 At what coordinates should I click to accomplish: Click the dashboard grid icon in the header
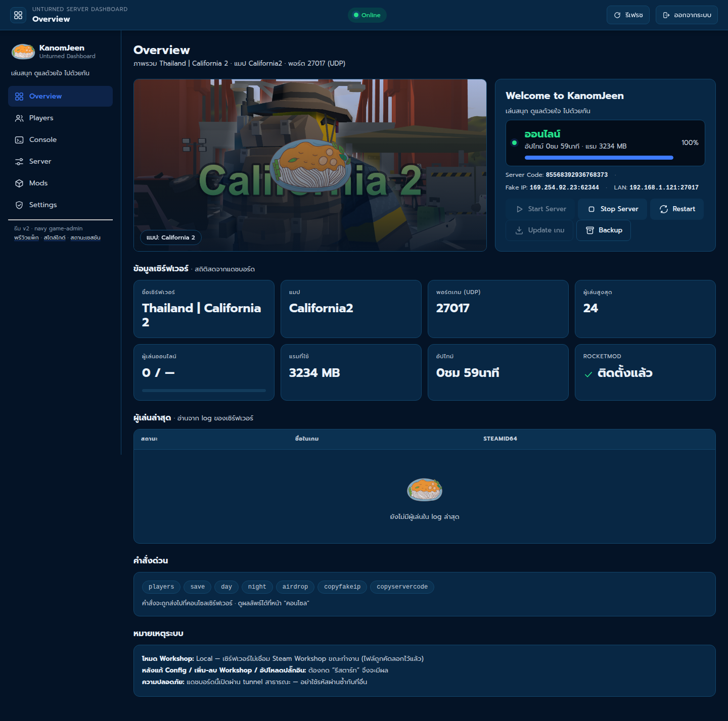[x=18, y=15]
